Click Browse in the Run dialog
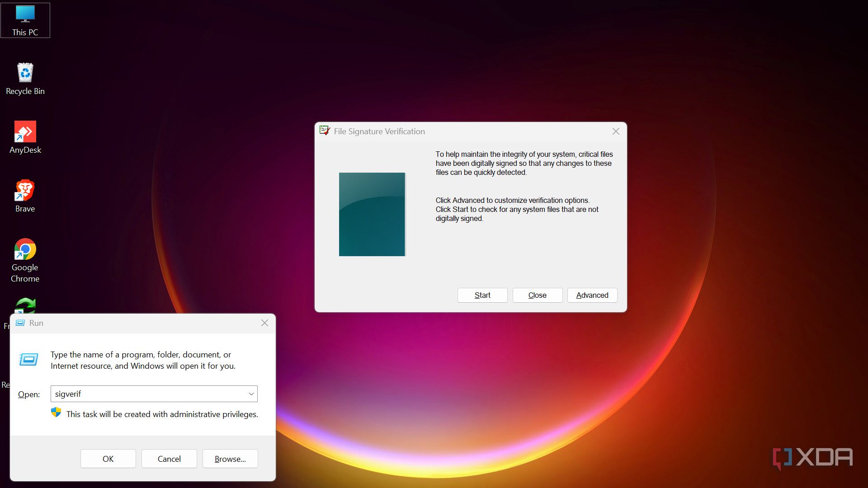Screen dimensions: 868x488 [x=230, y=459]
